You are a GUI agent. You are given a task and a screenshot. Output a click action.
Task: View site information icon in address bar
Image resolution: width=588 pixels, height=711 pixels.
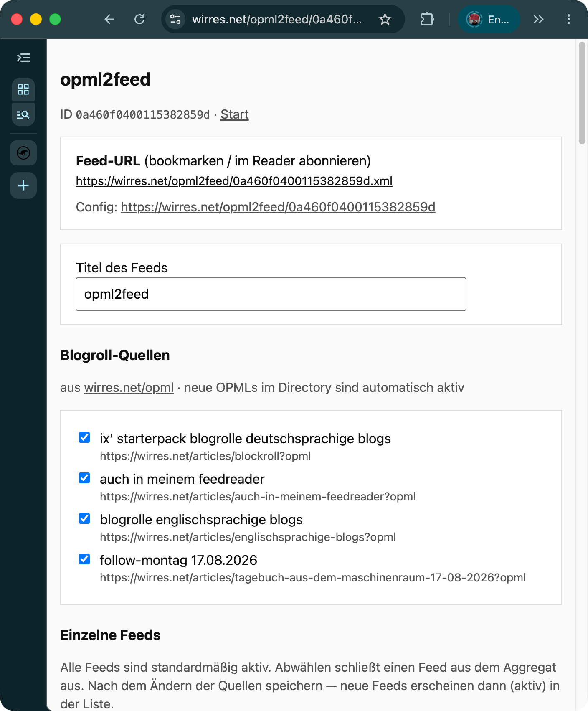[175, 19]
